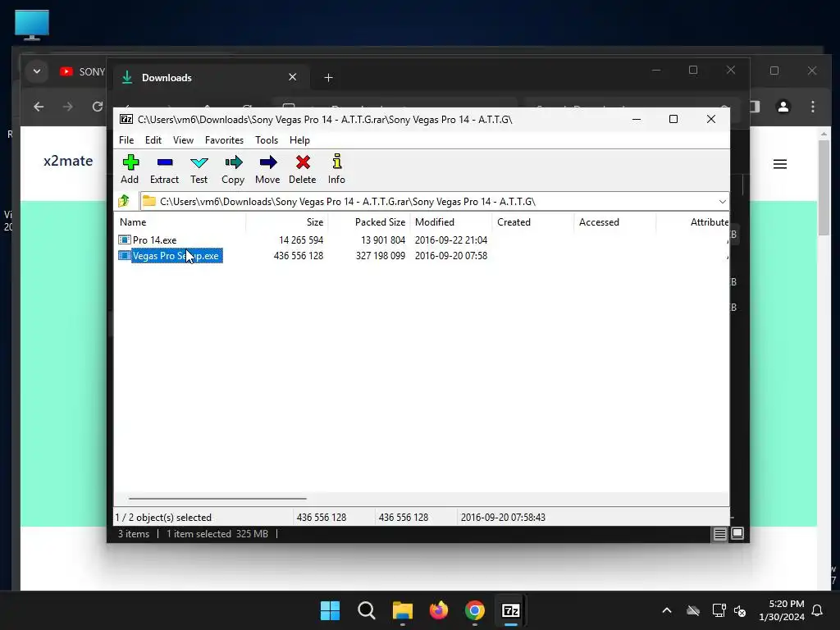The width and height of the screenshot is (840, 630).
Task: Reload the page in Chrome
Action: (x=97, y=107)
